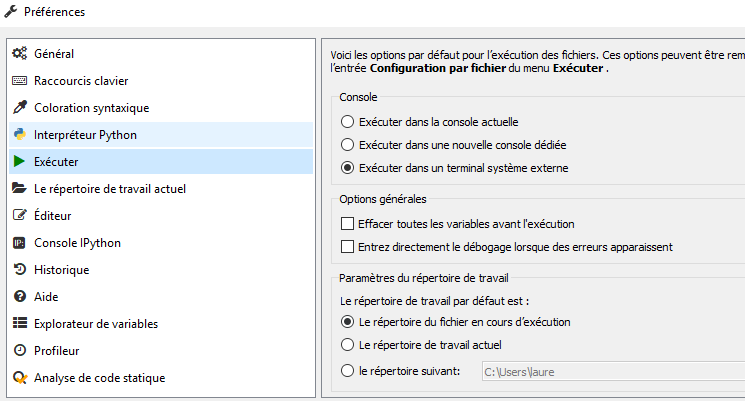This screenshot has height=401, width=745.
Task: Choose le répertoire suivant radio button
Action: tap(347, 371)
